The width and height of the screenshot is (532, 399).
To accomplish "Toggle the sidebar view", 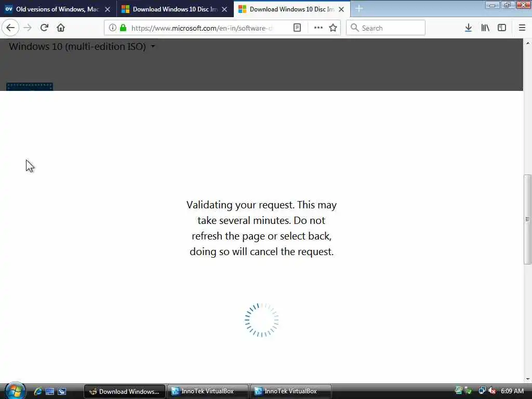I will click(502, 28).
